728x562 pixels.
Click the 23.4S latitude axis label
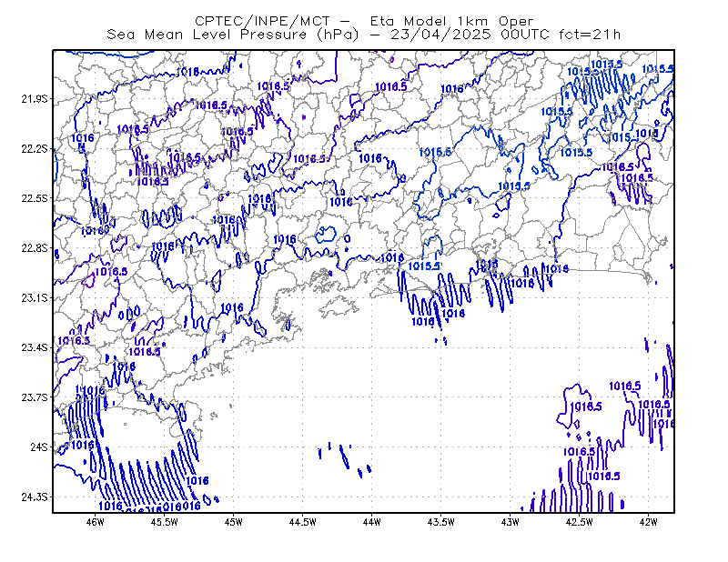tap(35, 347)
